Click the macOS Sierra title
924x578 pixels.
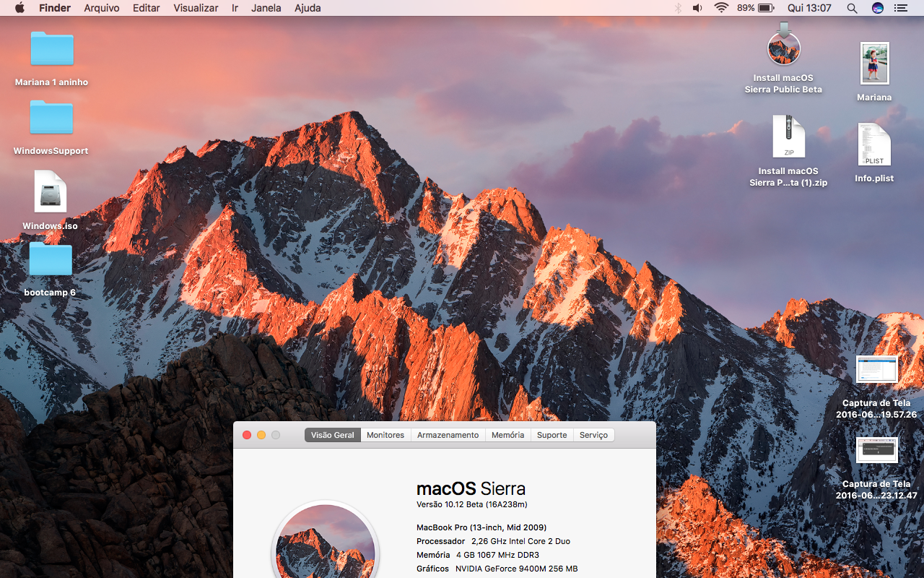coord(471,488)
